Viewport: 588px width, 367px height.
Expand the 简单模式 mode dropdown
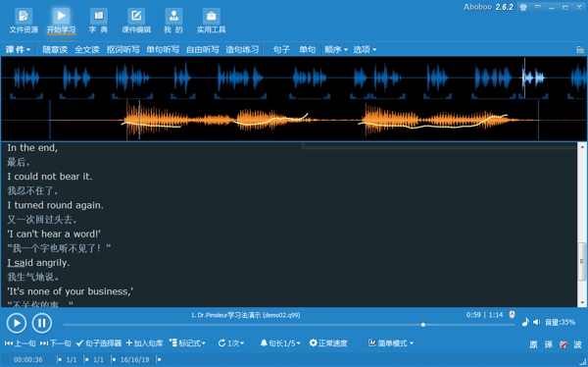click(x=391, y=343)
